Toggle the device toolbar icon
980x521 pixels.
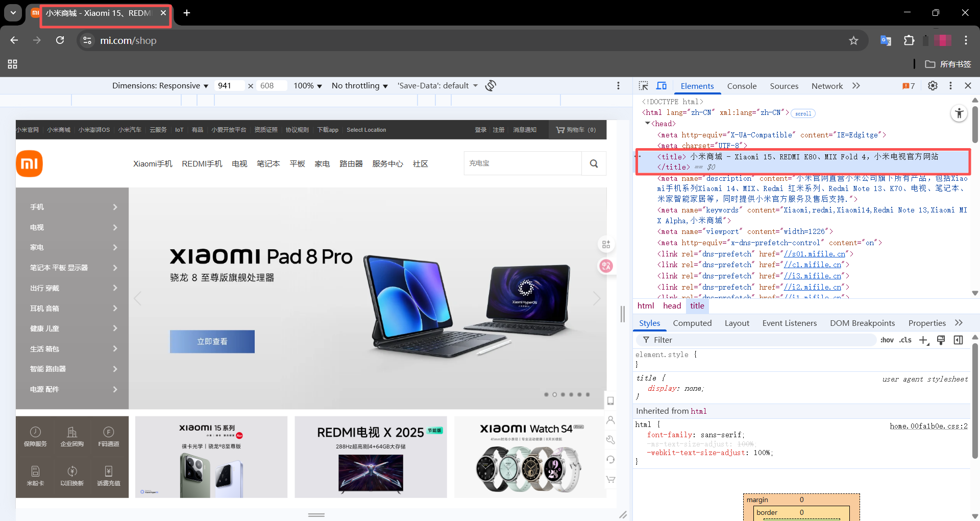pyautogui.click(x=661, y=86)
